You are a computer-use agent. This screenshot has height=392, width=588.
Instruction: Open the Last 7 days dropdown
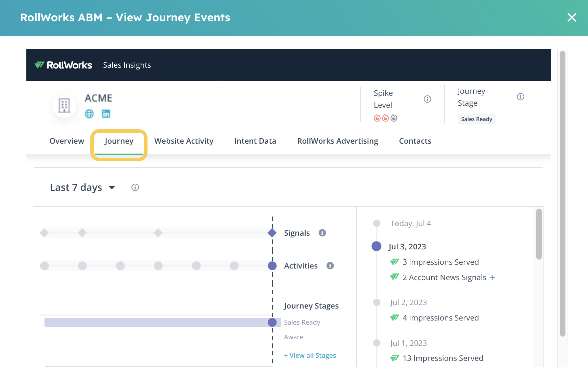82,187
